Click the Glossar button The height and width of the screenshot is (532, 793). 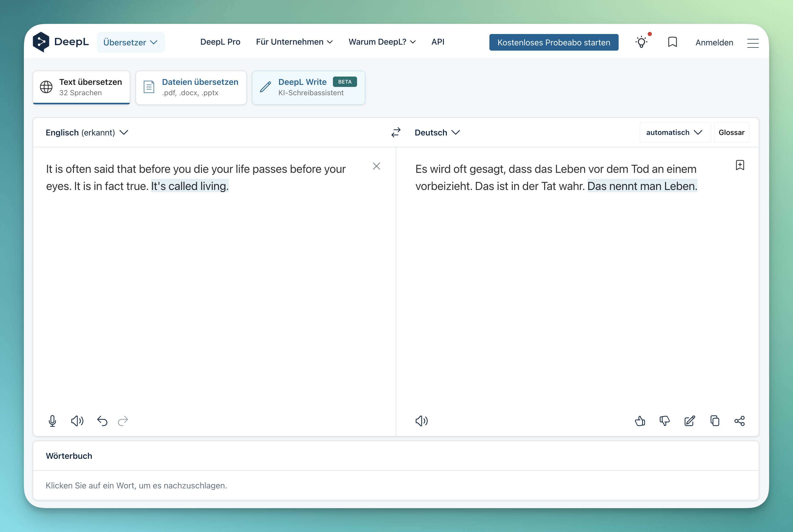731,132
